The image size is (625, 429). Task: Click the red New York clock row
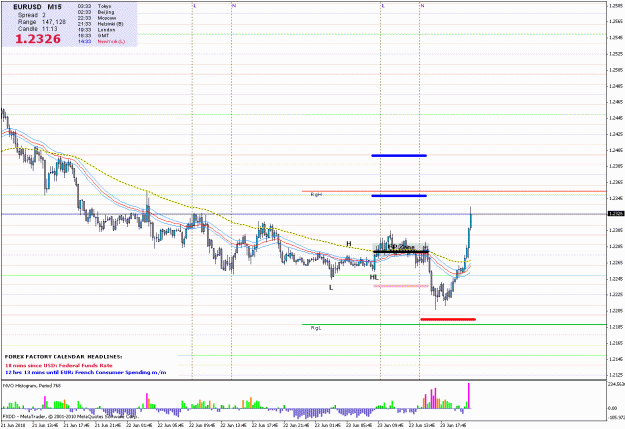click(101, 41)
